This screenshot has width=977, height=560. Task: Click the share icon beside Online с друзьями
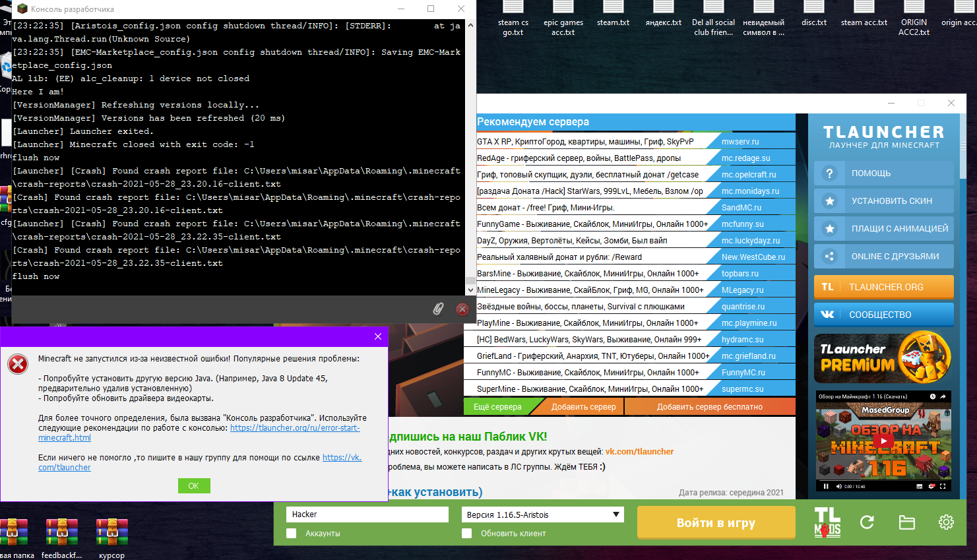[830, 257]
